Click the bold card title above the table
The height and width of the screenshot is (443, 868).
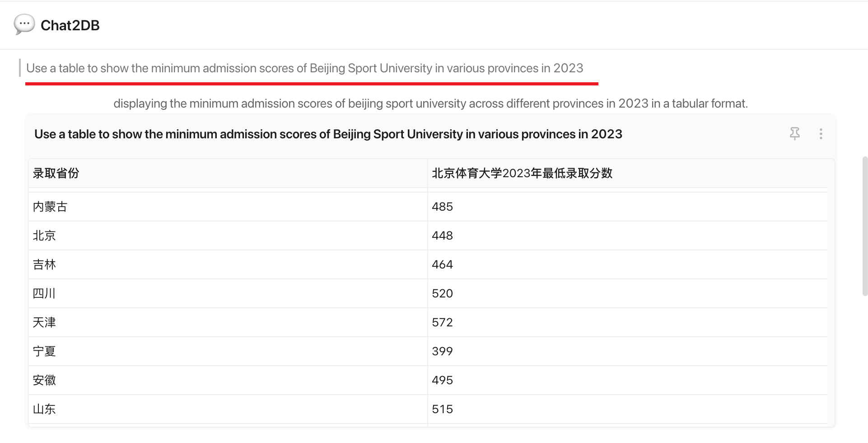pos(328,134)
